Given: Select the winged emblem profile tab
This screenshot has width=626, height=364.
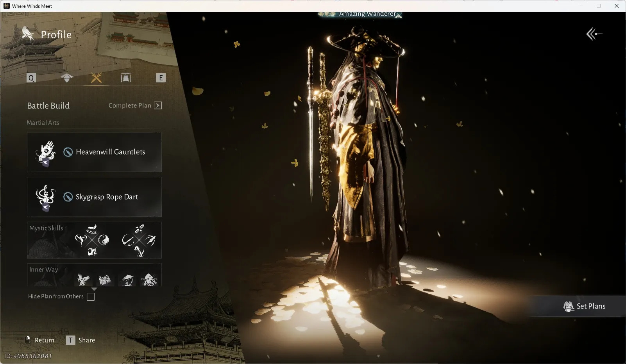Looking at the screenshot, I should coord(67,78).
